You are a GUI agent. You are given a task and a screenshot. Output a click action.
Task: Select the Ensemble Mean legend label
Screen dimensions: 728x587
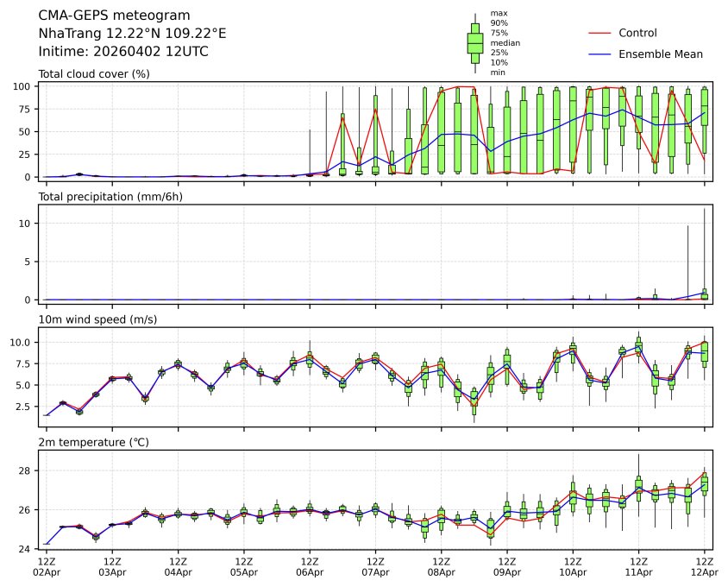661,54
